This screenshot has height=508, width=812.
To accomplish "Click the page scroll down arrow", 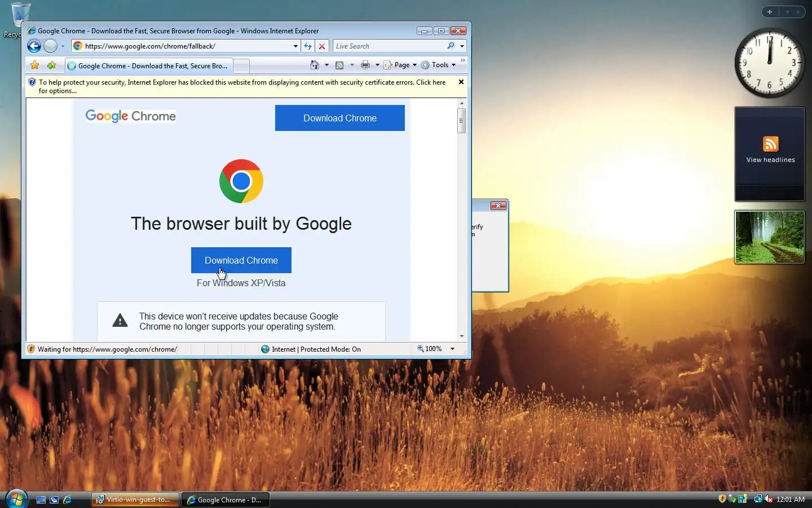I will 462,336.
